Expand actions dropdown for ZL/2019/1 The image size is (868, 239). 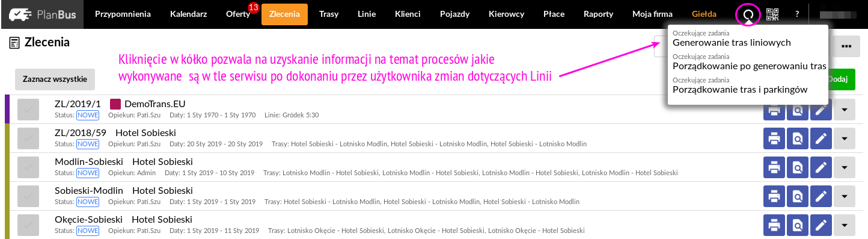coord(845,110)
